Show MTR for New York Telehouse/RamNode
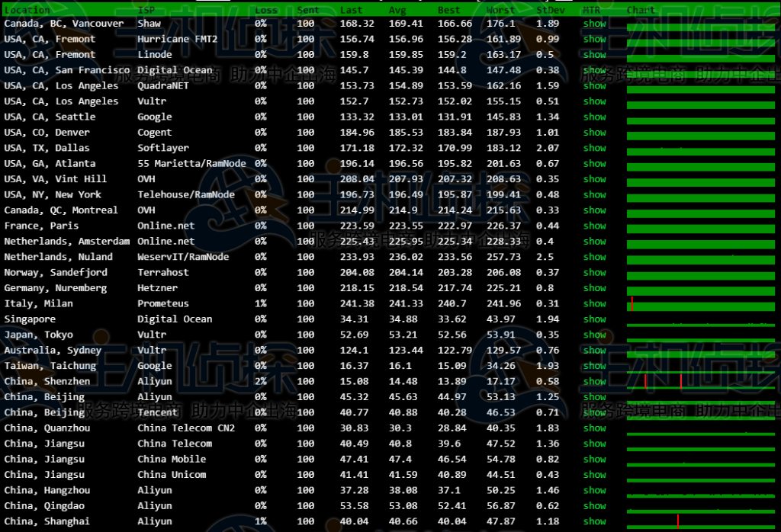 point(595,194)
